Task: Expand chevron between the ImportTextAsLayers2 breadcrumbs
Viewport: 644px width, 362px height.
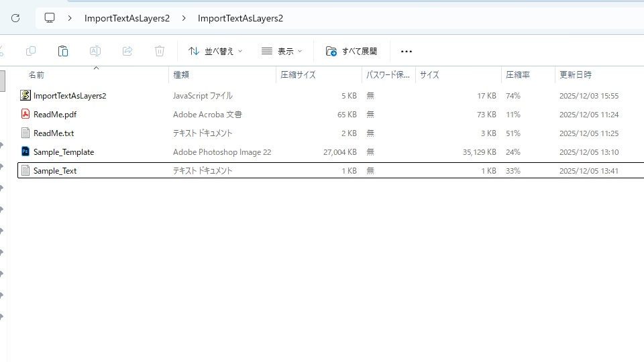Action: click(x=184, y=18)
